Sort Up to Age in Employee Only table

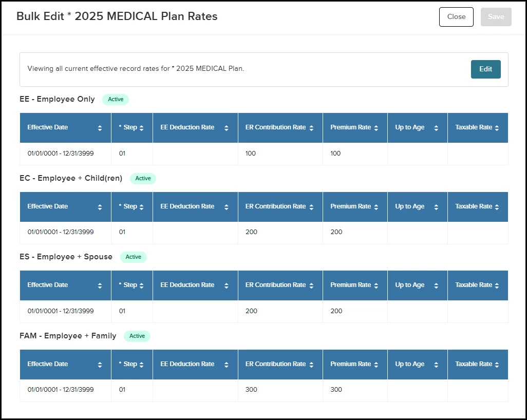pos(436,128)
